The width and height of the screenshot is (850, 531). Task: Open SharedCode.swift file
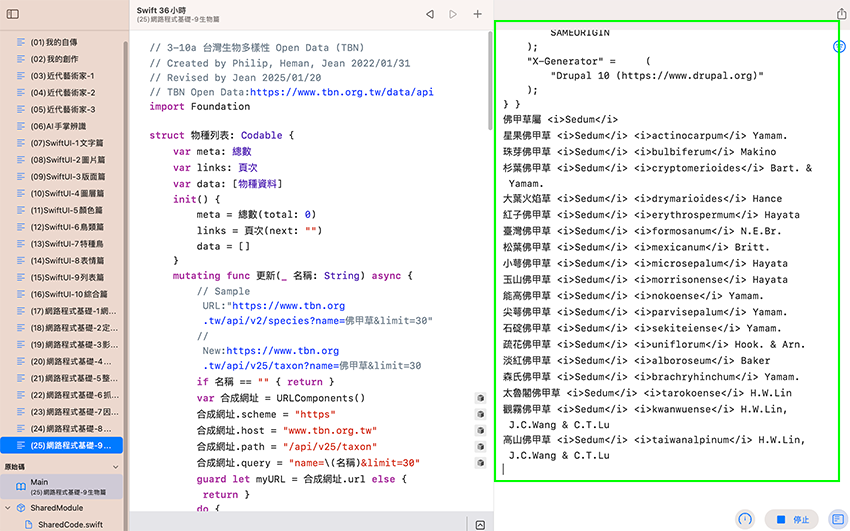tap(69, 524)
